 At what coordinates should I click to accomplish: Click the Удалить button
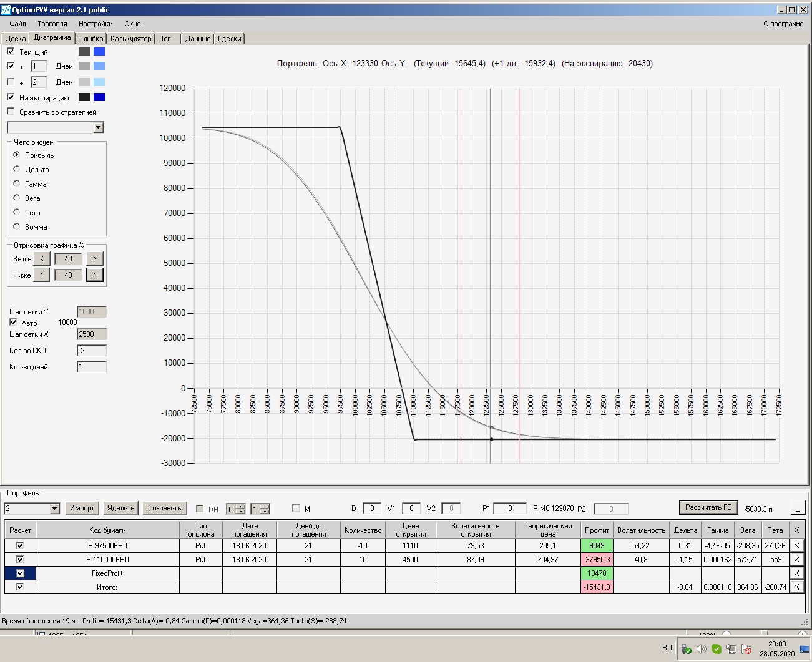120,508
